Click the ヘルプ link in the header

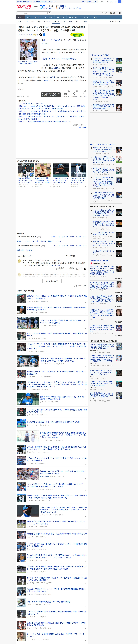[x=94, y=2]
